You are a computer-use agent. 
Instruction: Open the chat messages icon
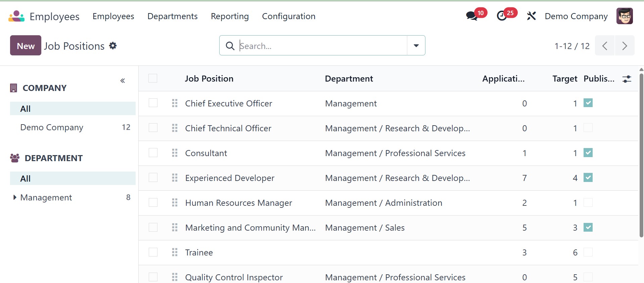[x=472, y=16]
